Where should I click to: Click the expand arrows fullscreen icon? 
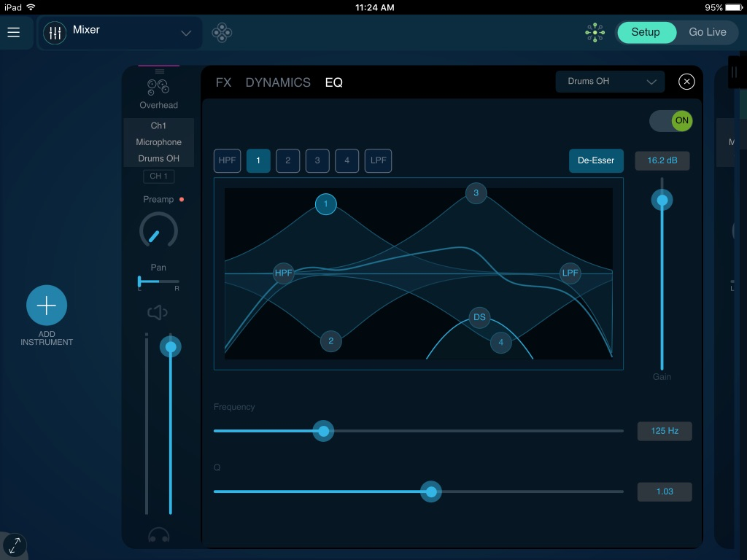(15, 545)
